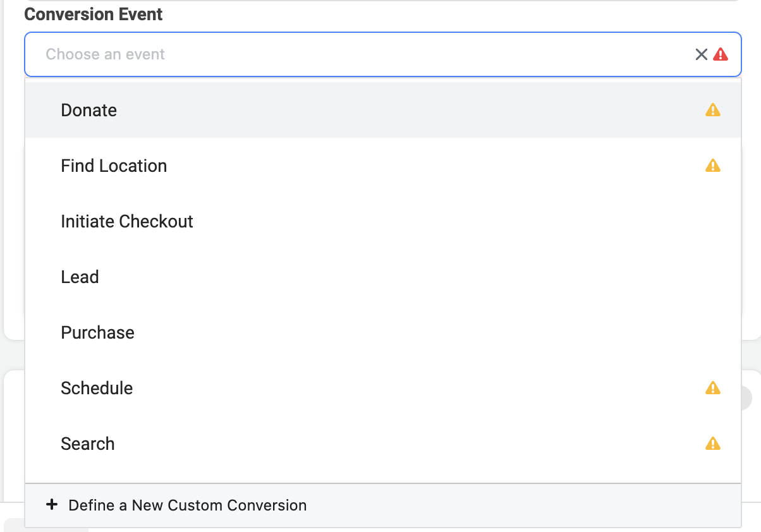
Task: Choose the Find Location event
Action: pyautogui.click(x=114, y=166)
